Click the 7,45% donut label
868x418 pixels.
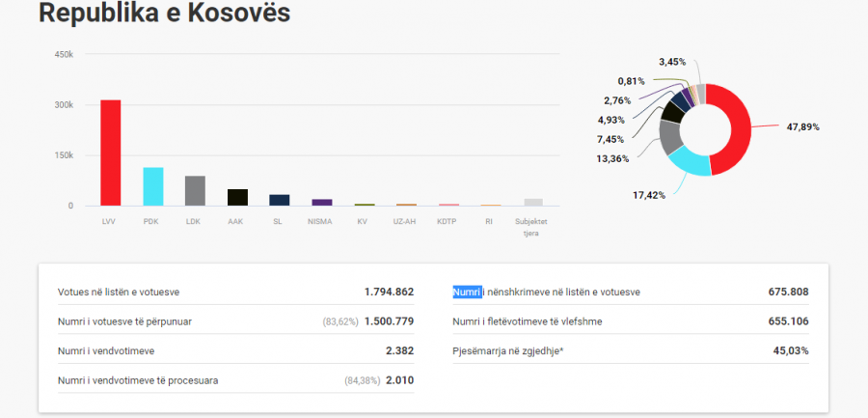[x=611, y=139]
